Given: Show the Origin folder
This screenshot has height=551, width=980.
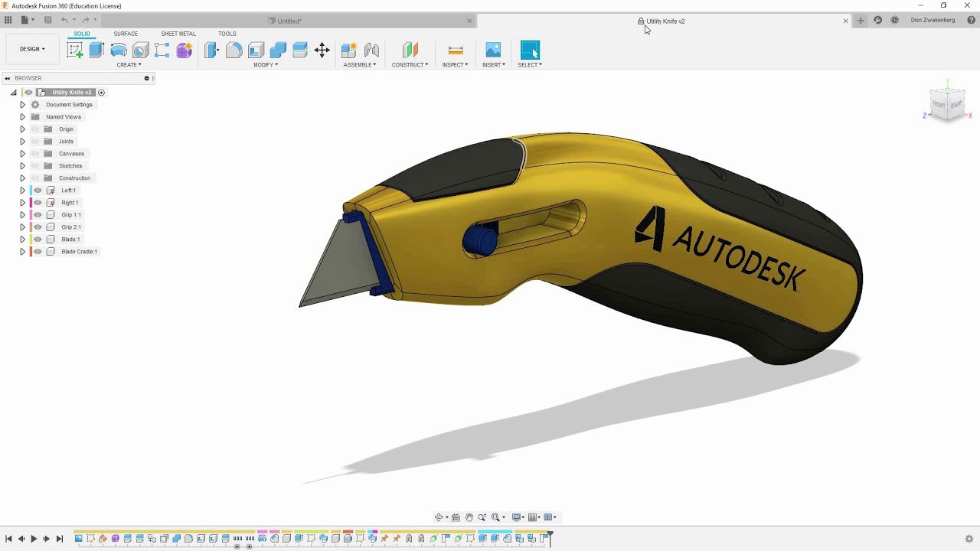Looking at the screenshot, I should 35,129.
